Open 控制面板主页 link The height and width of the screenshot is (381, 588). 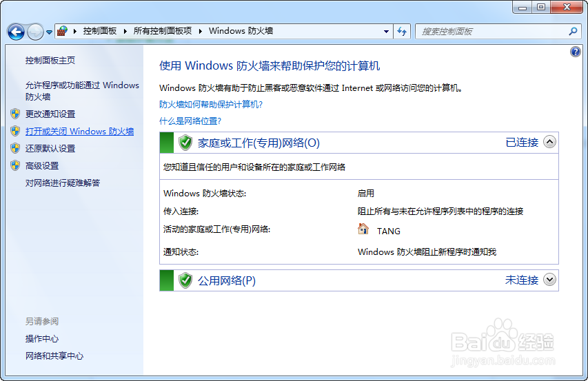pyautogui.click(x=50, y=61)
